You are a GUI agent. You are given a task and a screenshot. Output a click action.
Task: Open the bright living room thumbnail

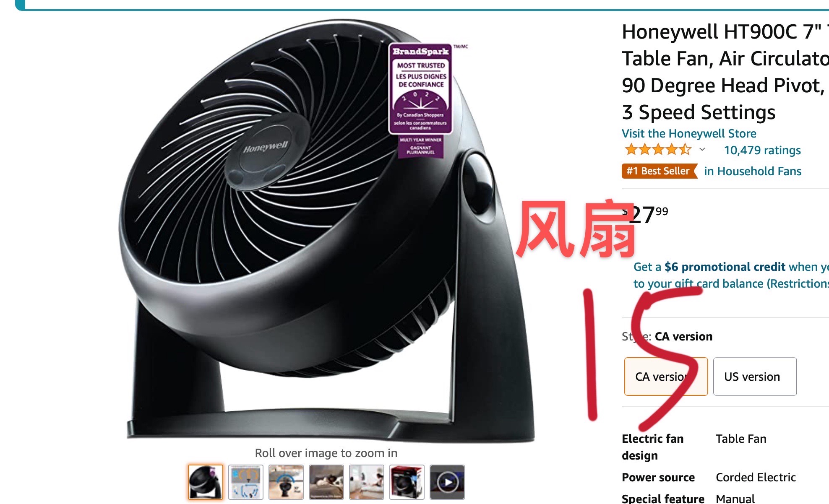(x=367, y=482)
